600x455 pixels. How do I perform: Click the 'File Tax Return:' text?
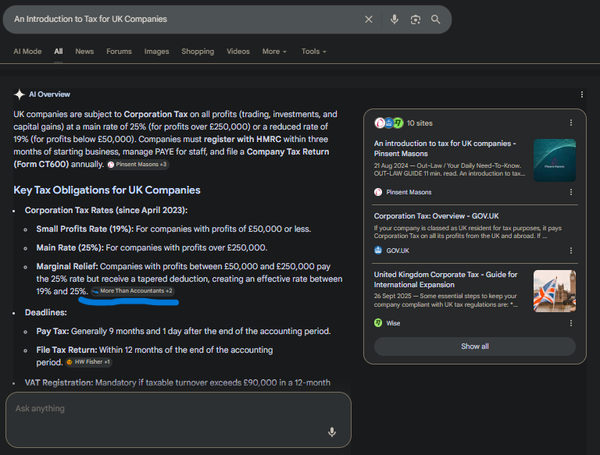67,350
